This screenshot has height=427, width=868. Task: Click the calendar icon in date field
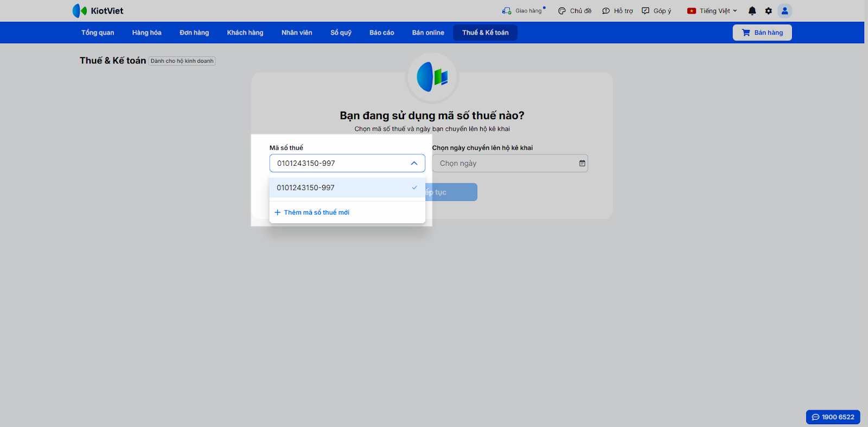(582, 163)
